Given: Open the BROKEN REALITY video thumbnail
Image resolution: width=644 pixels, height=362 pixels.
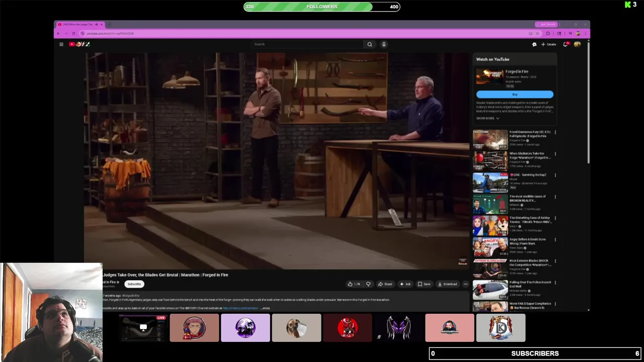Looking at the screenshot, I should [491, 204].
